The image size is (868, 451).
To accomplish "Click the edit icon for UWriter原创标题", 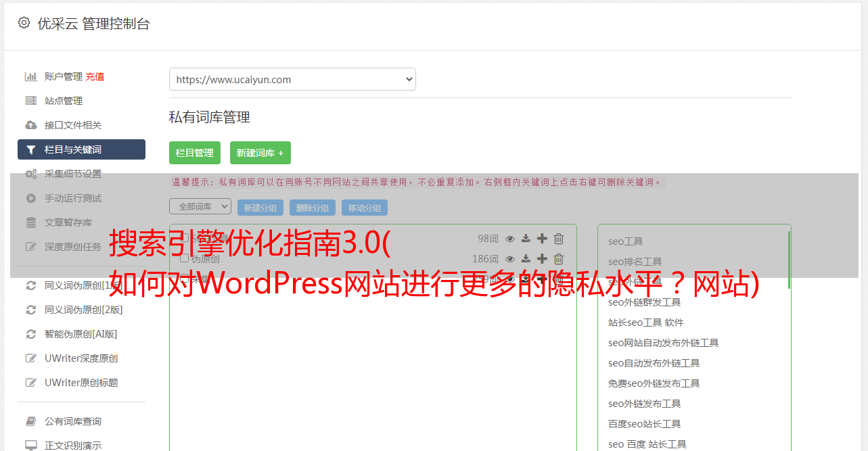I will point(31,383).
